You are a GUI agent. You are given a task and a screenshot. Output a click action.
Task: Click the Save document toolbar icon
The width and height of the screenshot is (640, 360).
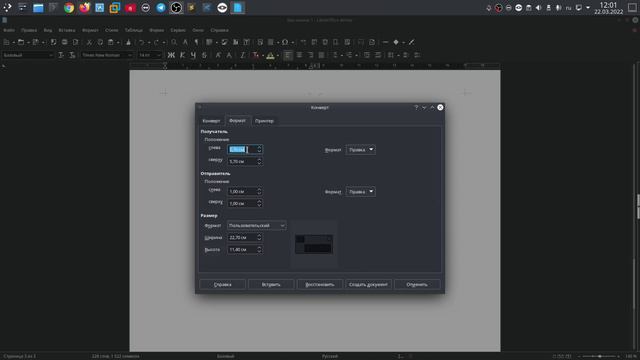[x=36, y=42]
